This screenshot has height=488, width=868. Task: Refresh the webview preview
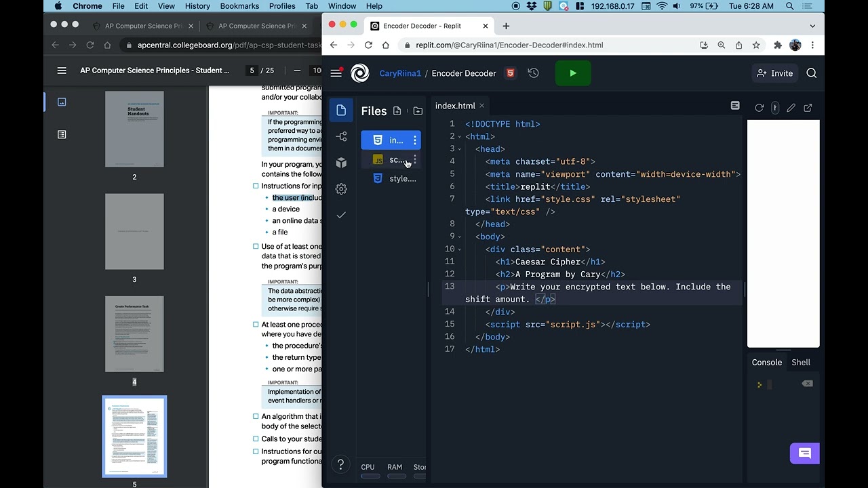[759, 108]
